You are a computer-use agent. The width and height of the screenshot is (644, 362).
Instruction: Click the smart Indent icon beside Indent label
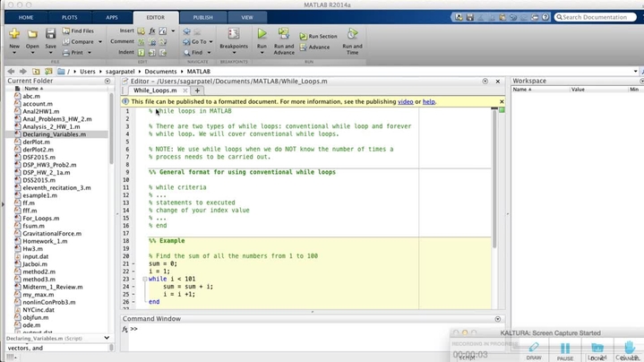tap(142, 53)
